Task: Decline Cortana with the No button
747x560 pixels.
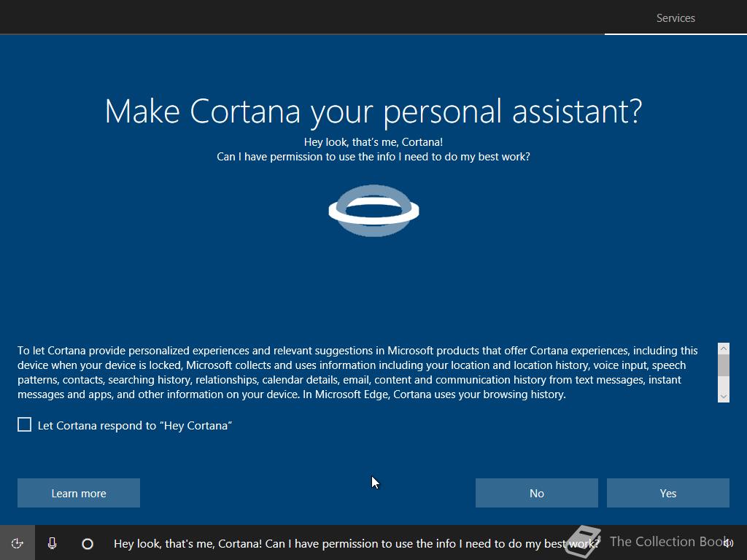Action: click(x=536, y=493)
